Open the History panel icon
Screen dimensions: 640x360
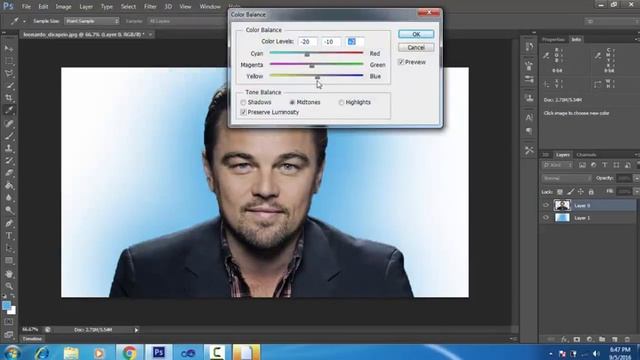pos(529,47)
